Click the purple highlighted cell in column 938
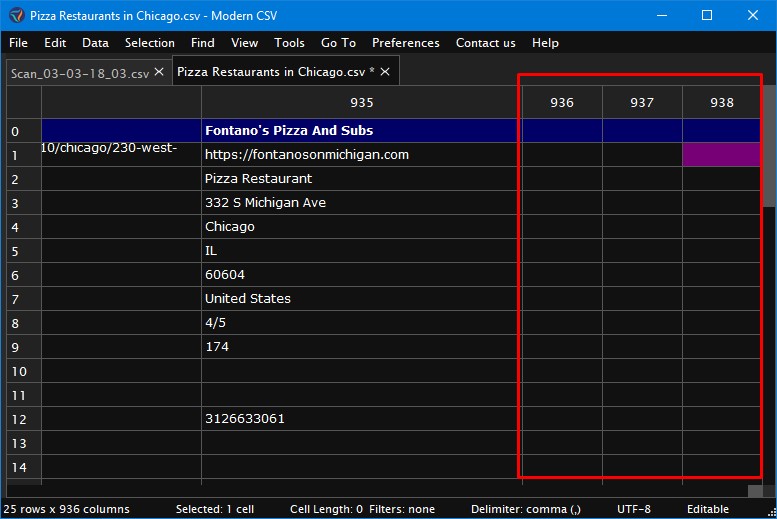This screenshot has width=777, height=519. [x=722, y=155]
